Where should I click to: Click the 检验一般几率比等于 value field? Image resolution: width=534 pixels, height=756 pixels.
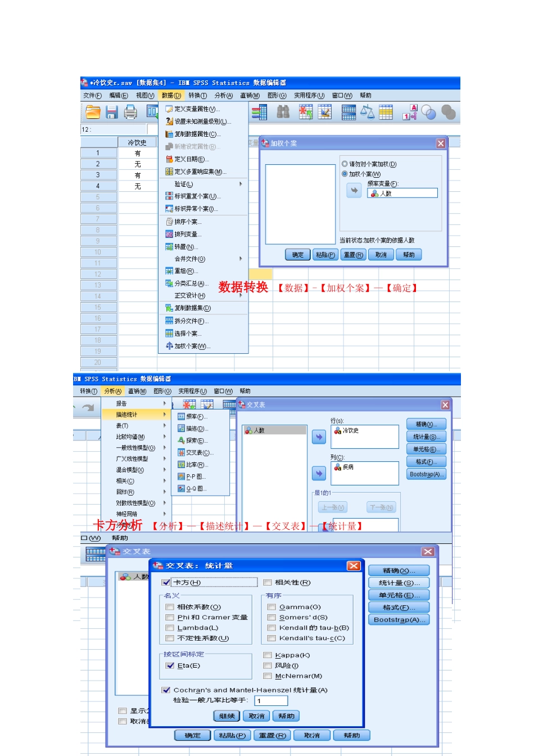coord(271,701)
